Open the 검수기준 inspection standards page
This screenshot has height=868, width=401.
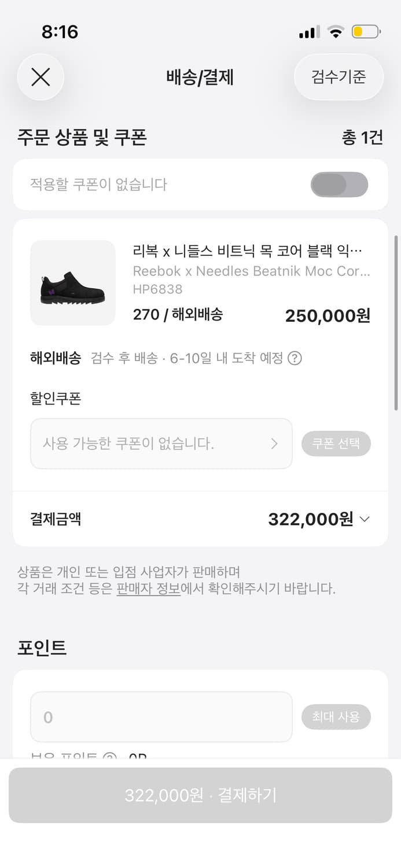point(339,77)
